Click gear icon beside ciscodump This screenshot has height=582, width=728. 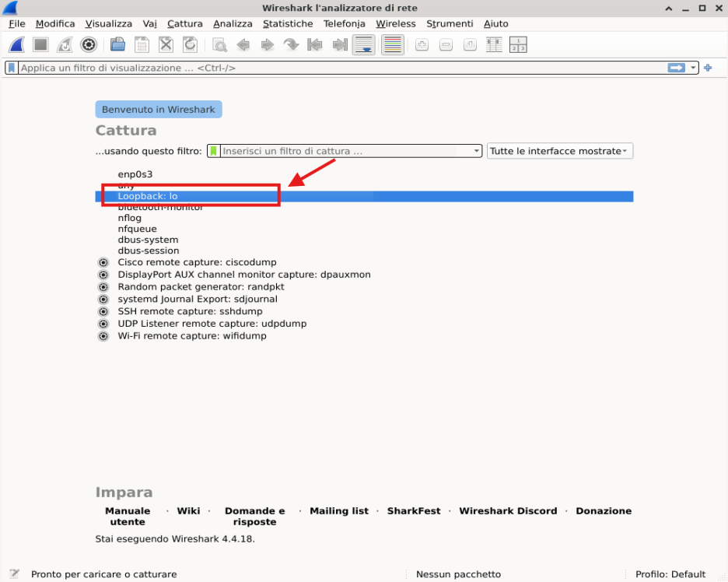[103, 262]
